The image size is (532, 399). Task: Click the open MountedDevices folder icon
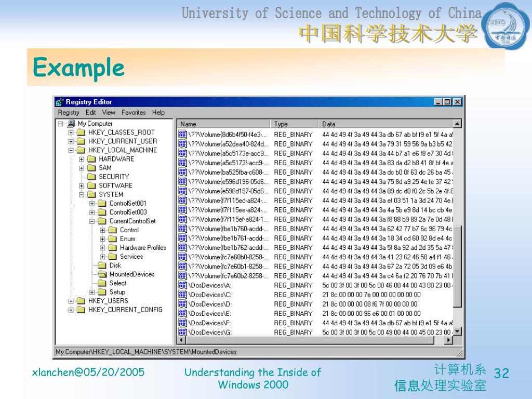[102, 274]
